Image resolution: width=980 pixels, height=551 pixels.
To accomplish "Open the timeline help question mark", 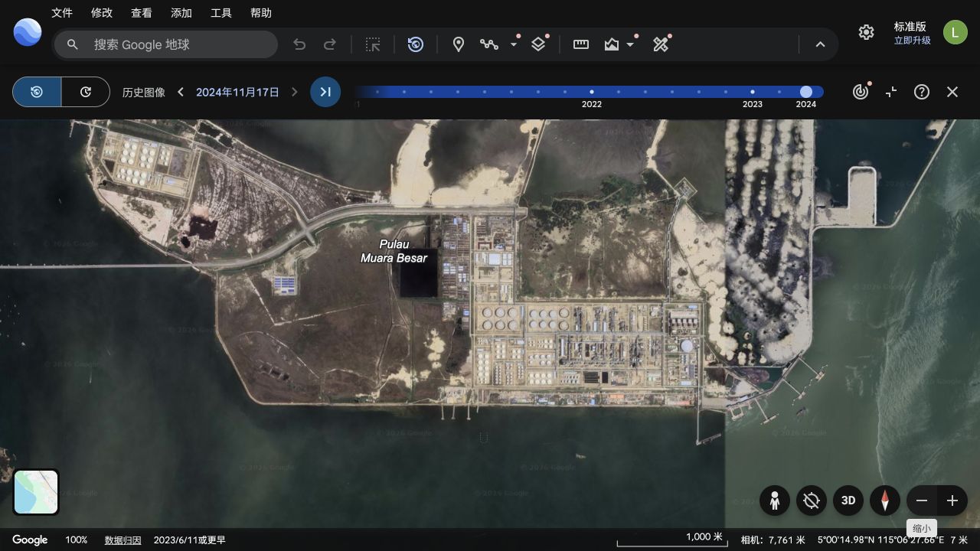I will click(922, 92).
